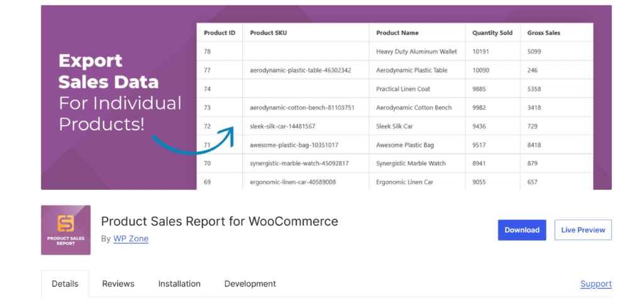The width and height of the screenshot is (644, 308).
Task: Click the Awesome Plastic Bag product name
Action: pyautogui.click(x=405, y=145)
